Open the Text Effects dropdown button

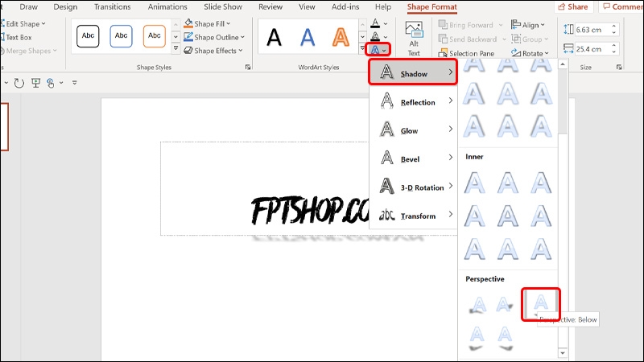(378, 50)
